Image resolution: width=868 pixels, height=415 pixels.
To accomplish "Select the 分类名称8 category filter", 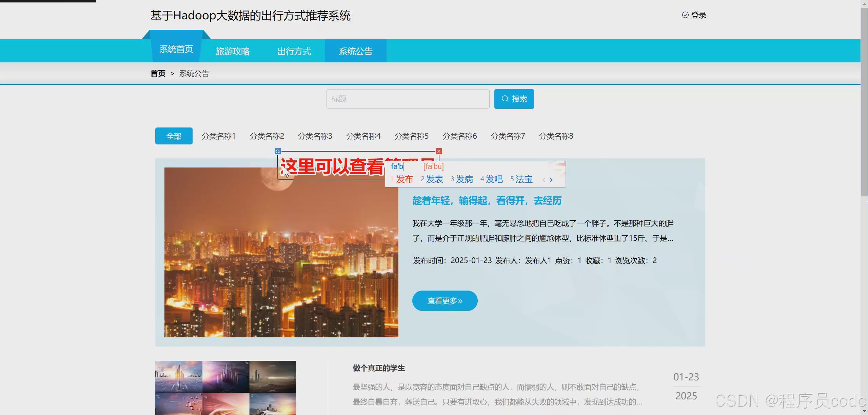I will [556, 136].
